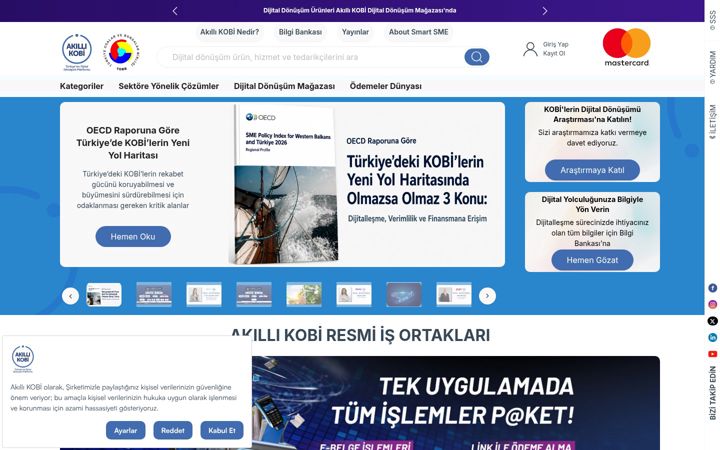Click the top banner announcement text

(360, 11)
